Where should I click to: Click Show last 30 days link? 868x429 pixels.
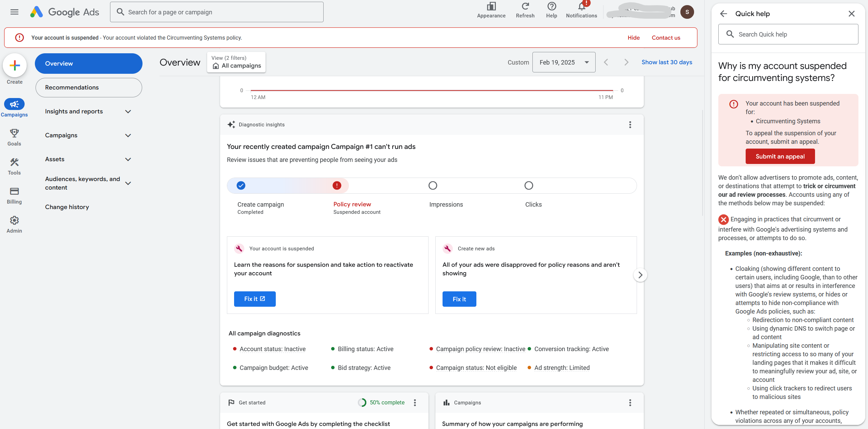coord(667,62)
